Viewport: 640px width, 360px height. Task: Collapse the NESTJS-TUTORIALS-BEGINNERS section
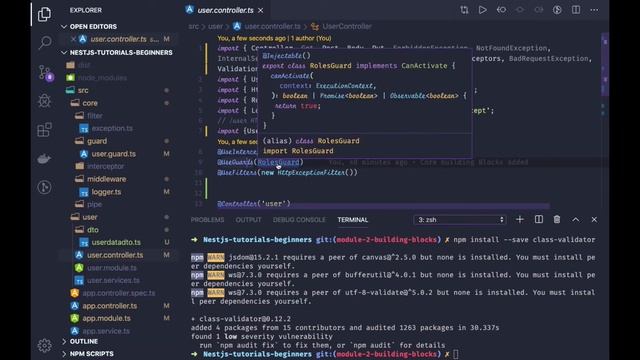tap(120, 53)
